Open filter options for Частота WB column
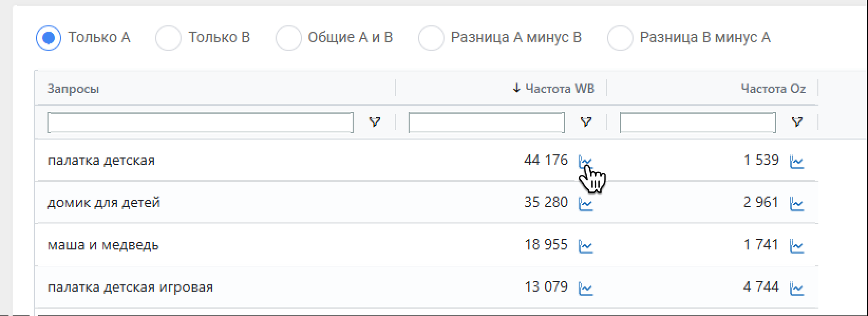The image size is (868, 316). tap(586, 123)
